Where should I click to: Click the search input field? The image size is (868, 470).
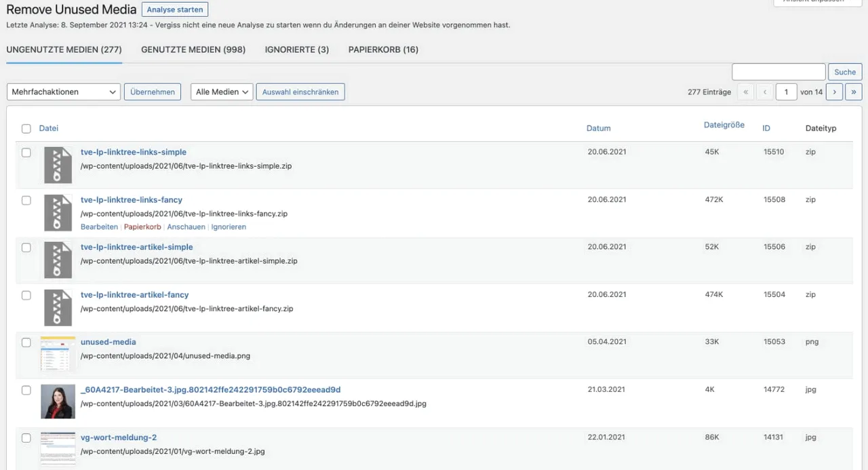pos(778,72)
